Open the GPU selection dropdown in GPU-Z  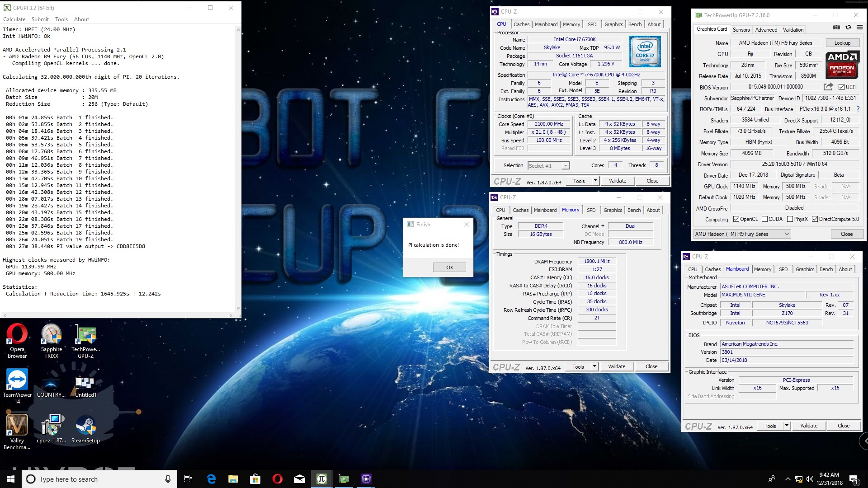[742, 234]
